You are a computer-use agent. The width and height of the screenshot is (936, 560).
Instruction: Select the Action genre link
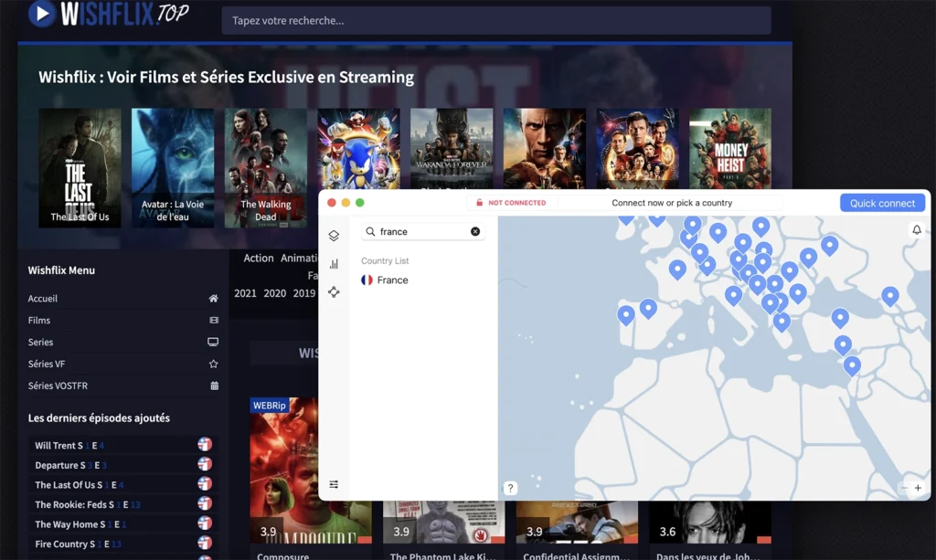pyautogui.click(x=259, y=259)
